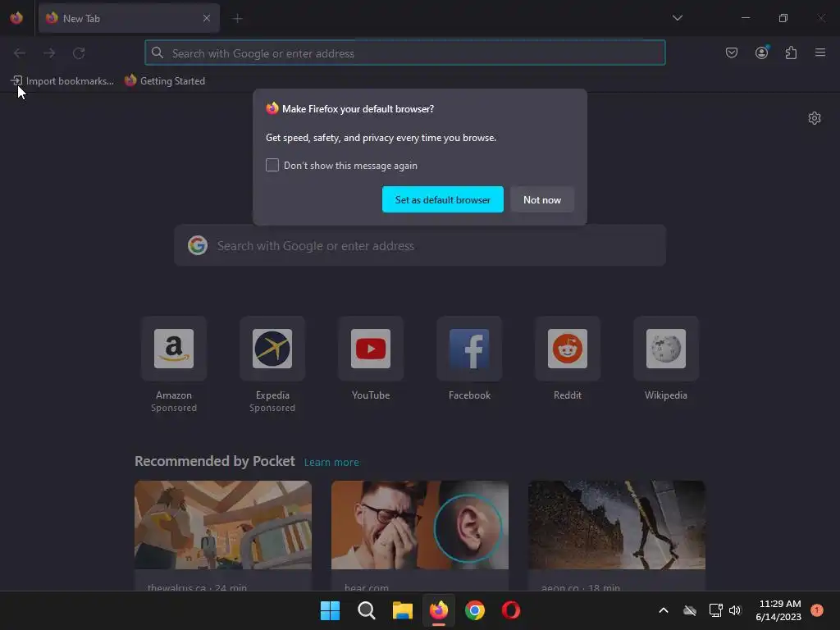The height and width of the screenshot is (630, 840).
Task: Open Windows taskbar Search
Action: [x=367, y=610]
